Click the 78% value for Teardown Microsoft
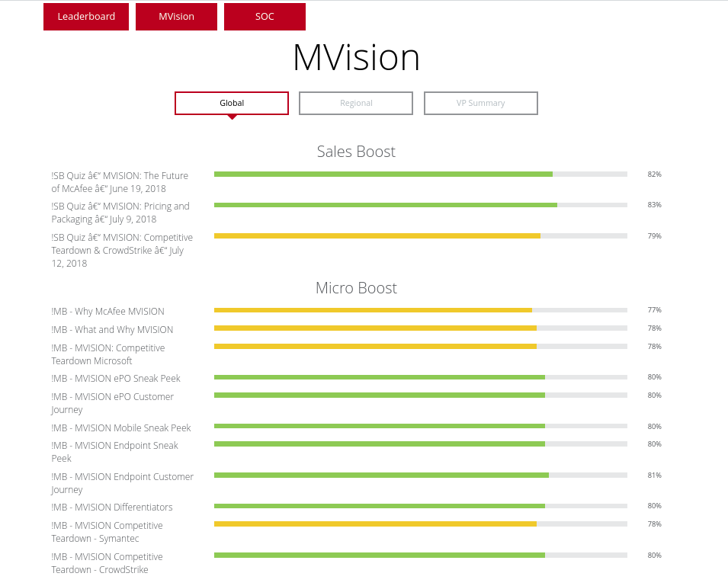Image resolution: width=728 pixels, height=586 pixels. (x=654, y=347)
